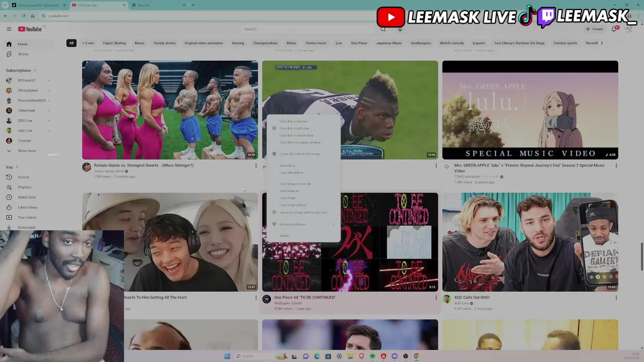644x362 pixels.
Task: Open the lulu. Special Music Video thumbnail
Action: pyautogui.click(x=530, y=110)
